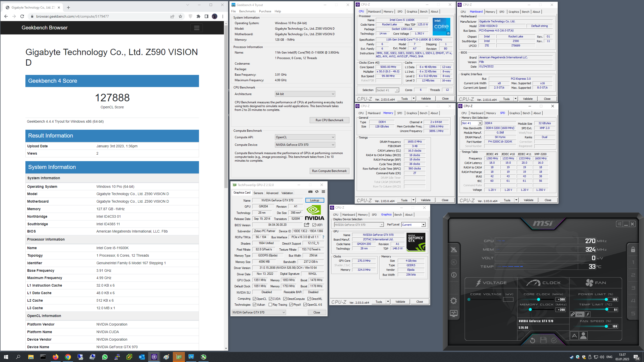Reload the Geekbench browser page
The image size is (644, 362).
point(22,16)
